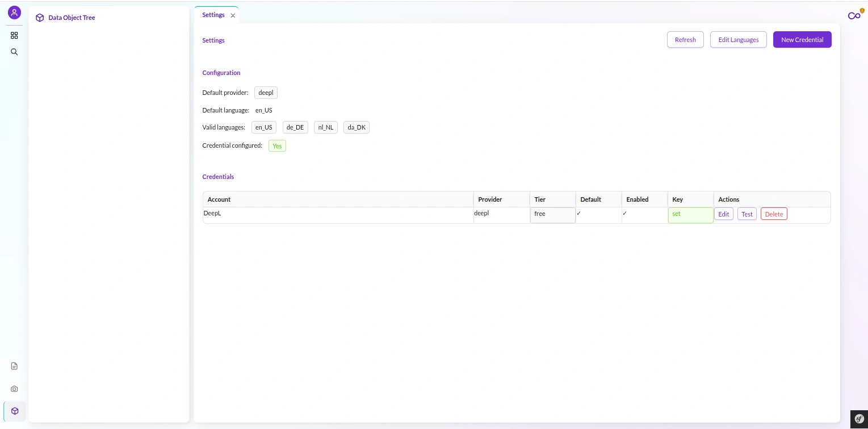
Task: Click the Actions column header
Action: (772, 199)
